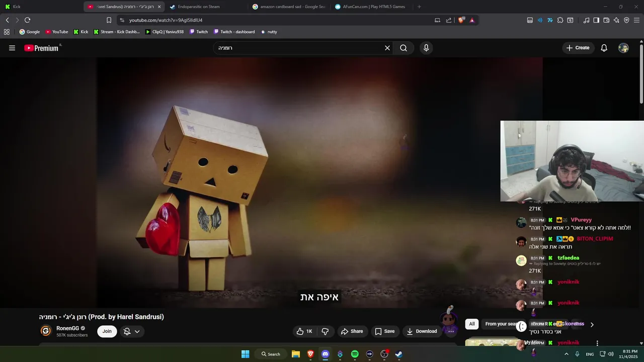
Task: Show hidden system tray icons chevron
Action: pyautogui.click(x=566, y=354)
